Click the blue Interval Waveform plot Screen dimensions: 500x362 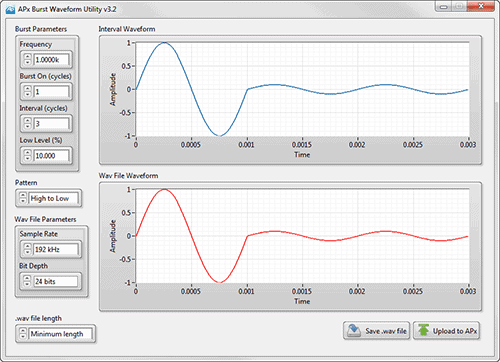click(x=302, y=89)
